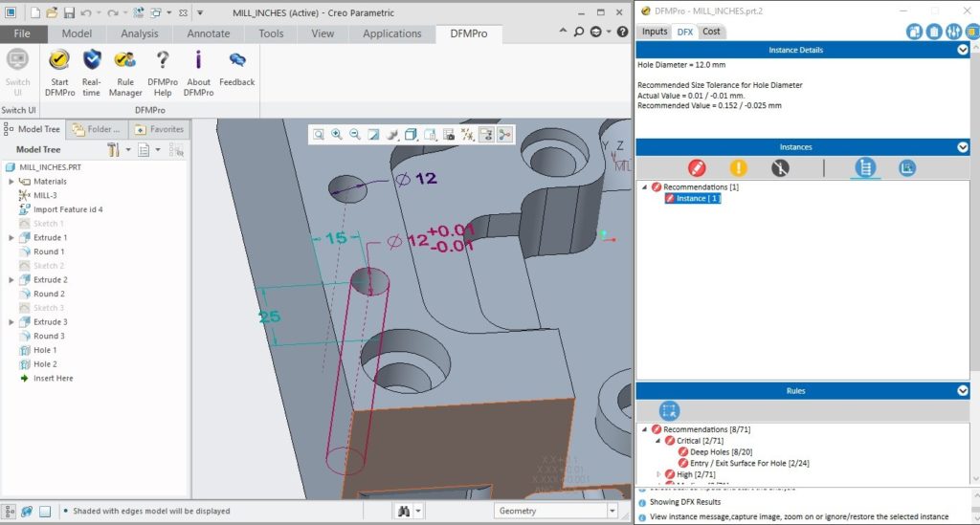Launch Start DFMPro from the ribbon
Image resolution: width=980 pixels, height=525 pixels.
click(59, 73)
